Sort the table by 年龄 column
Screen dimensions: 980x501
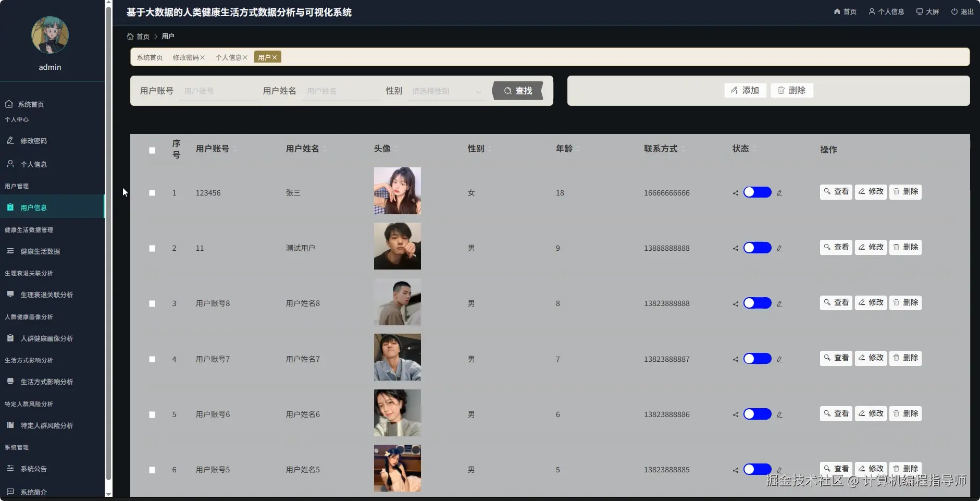(564, 149)
